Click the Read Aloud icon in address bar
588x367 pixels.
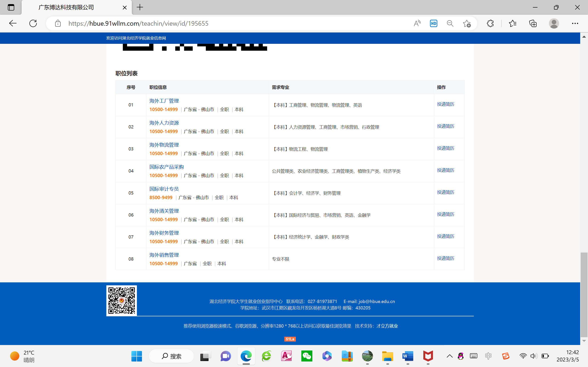[417, 23]
